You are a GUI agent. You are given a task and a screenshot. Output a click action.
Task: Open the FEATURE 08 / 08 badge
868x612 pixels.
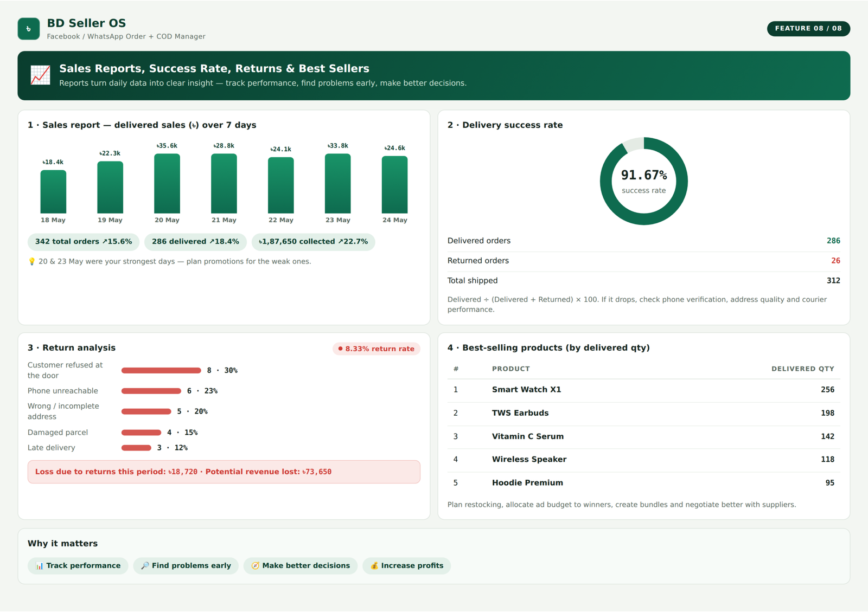(x=808, y=29)
